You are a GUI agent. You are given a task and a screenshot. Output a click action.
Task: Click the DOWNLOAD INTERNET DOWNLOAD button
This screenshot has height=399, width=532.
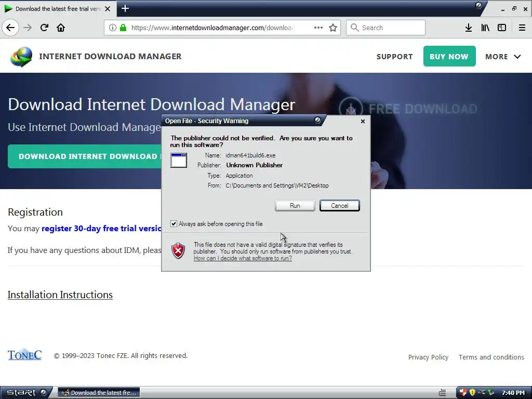coord(85,156)
